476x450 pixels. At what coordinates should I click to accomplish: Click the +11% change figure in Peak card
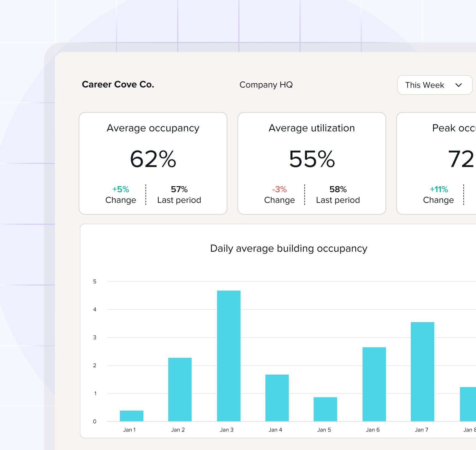click(x=439, y=189)
